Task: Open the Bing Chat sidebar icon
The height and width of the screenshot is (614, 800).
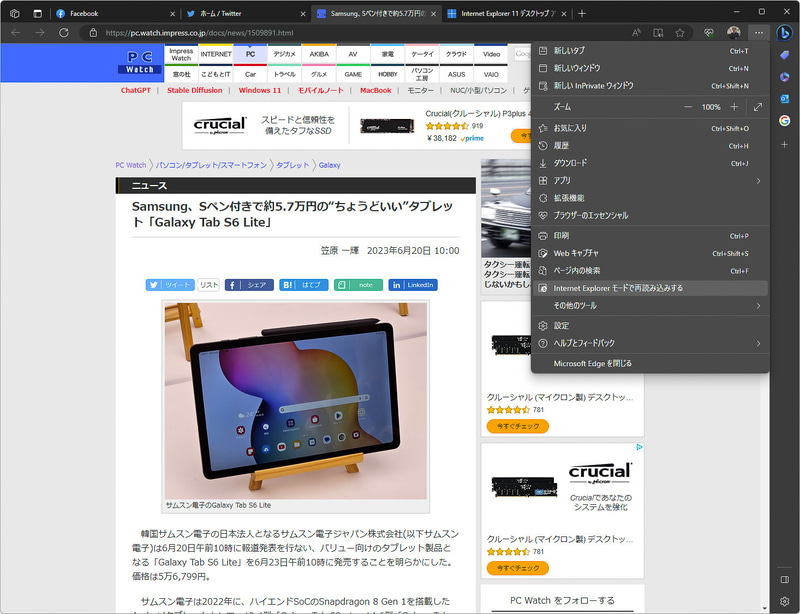Action: [x=784, y=33]
